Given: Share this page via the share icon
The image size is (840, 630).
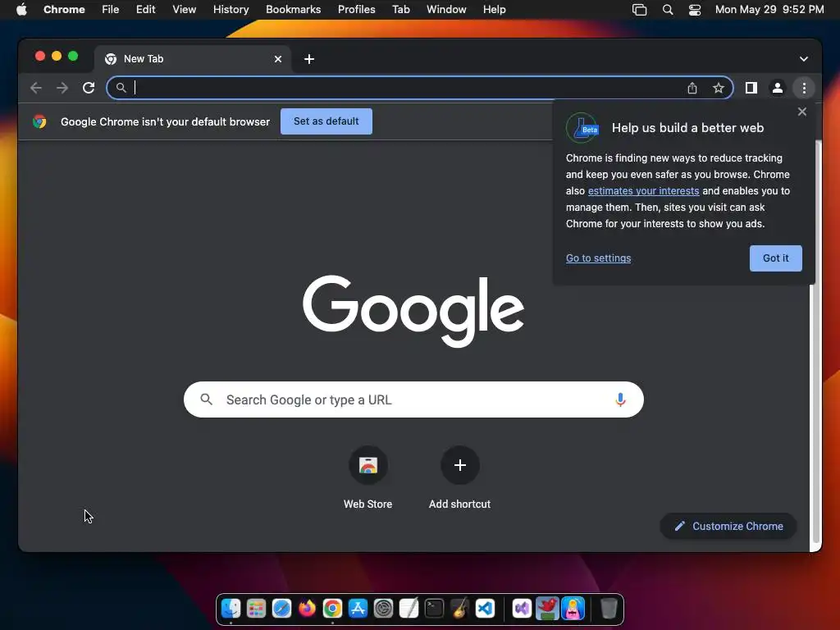Looking at the screenshot, I should click(692, 88).
